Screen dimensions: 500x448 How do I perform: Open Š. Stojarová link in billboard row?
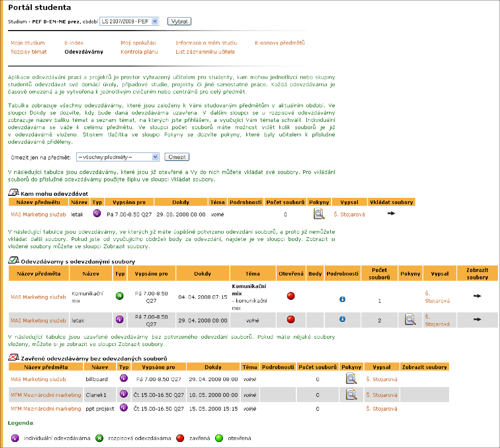pyautogui.click(x=382, y=379)
